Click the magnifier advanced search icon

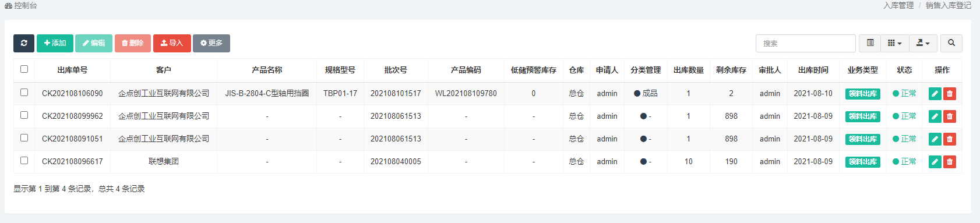(x=951, y=43)
